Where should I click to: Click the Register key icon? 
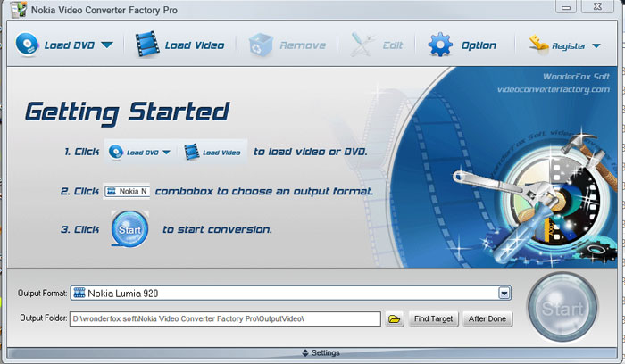[x=538, y=44]
